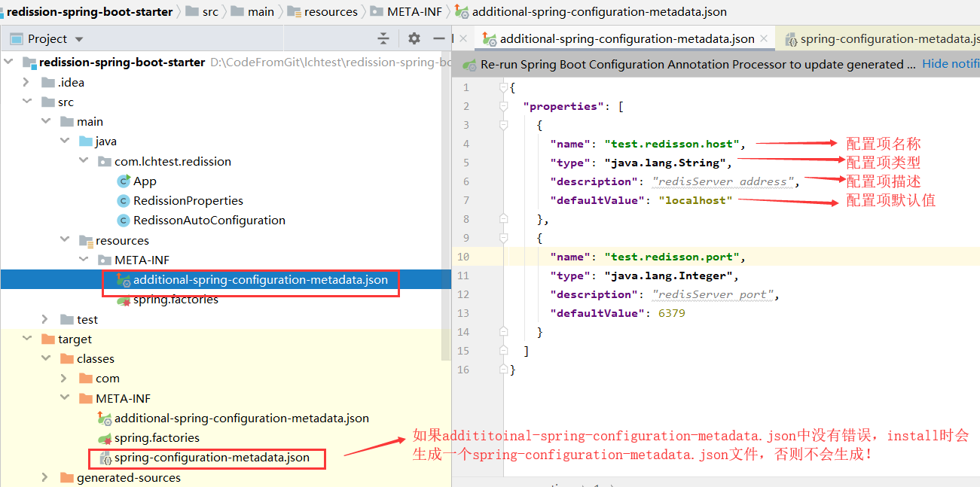Click the test folder icon
Viewport: 980px width, 487px height.
(x=67, y=319)
